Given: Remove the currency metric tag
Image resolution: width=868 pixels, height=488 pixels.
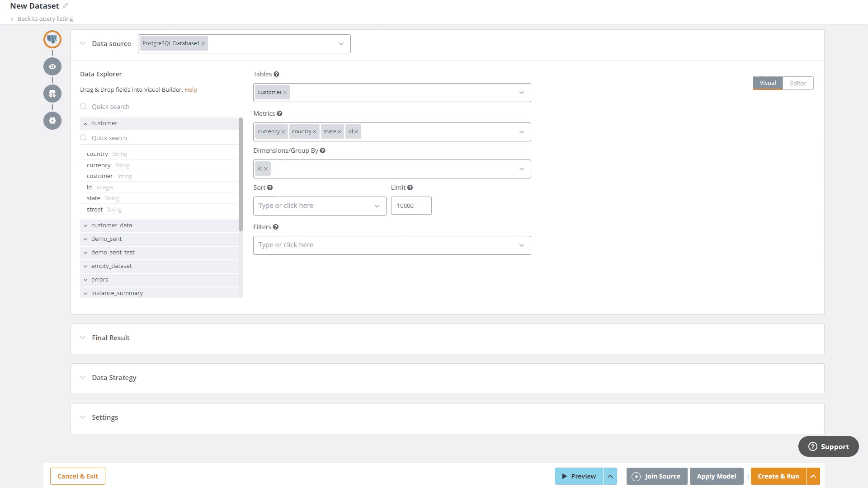Looking at the screenshot, I should 283,131.
